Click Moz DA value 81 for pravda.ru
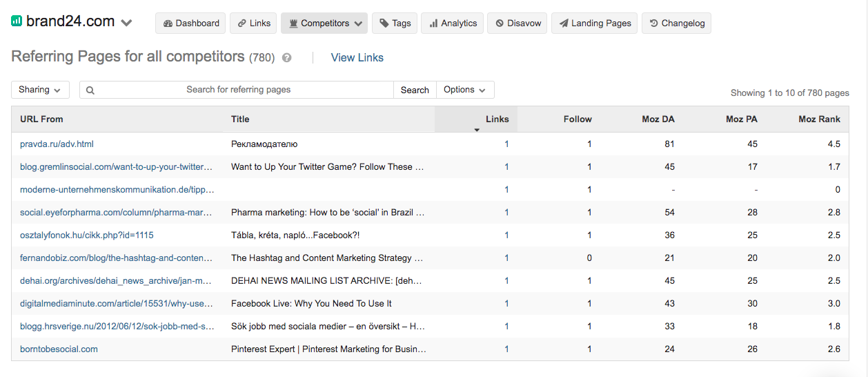The image size is (868, 377). pos(669,144)
